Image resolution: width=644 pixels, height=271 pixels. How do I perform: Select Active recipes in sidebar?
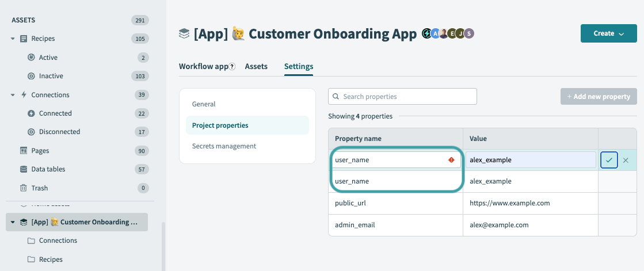point(48,58)
